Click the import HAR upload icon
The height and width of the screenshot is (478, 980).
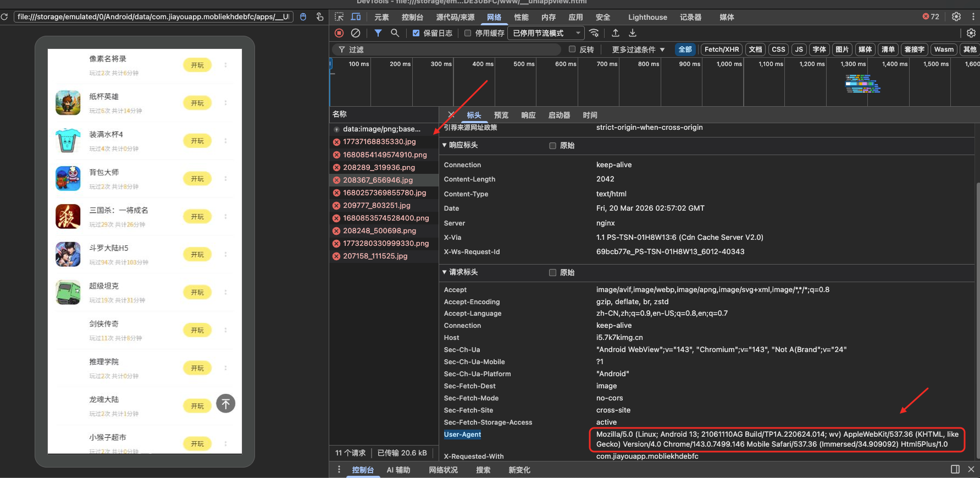[x=616, y=33]
